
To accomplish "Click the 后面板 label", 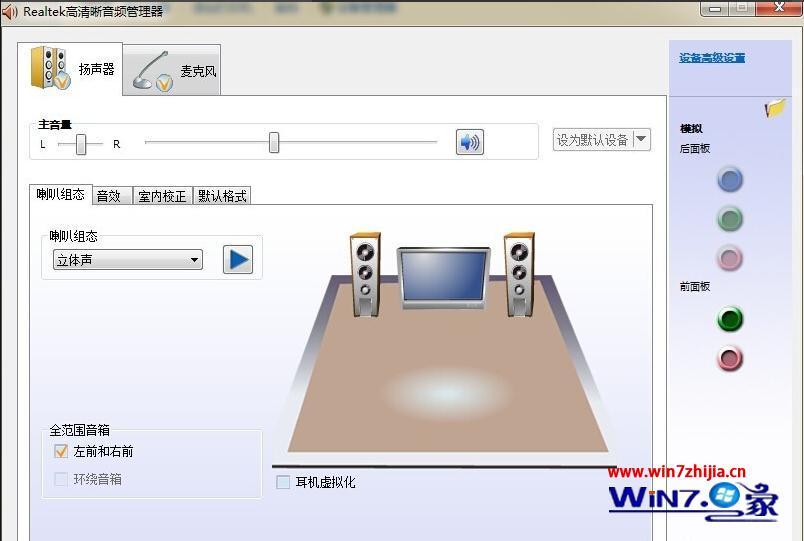I will (x=695, y=149).
